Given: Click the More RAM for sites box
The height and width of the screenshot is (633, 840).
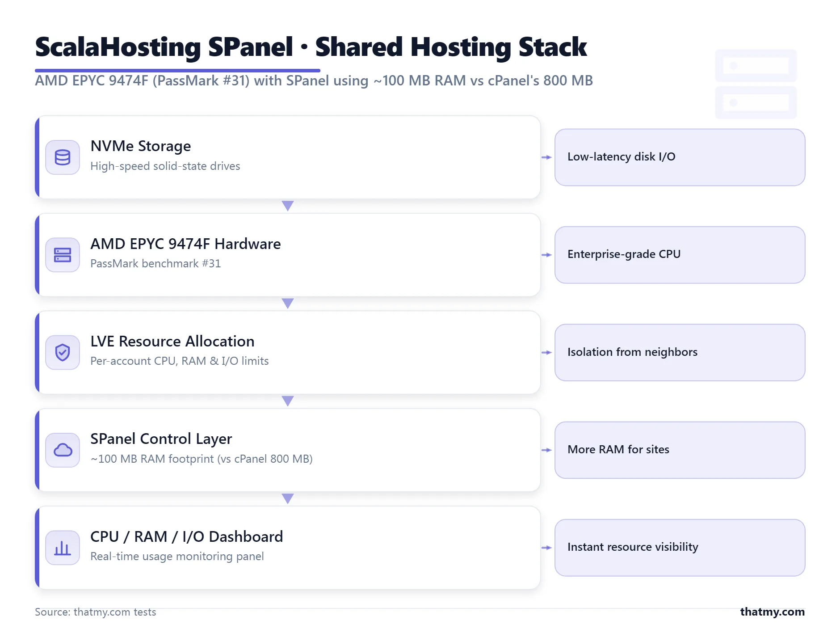Looking at the screenshot, I should [680, 450].
